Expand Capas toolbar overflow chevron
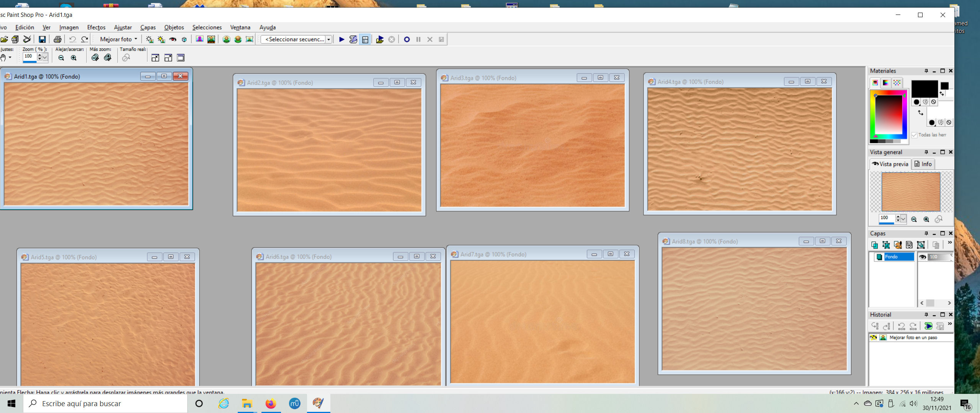980x413 pixels. click(950, 243)
